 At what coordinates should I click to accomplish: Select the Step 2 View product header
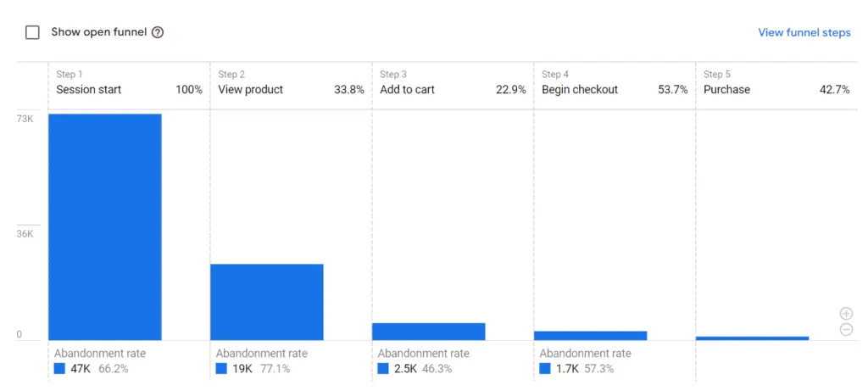click(x=292, y=82)
